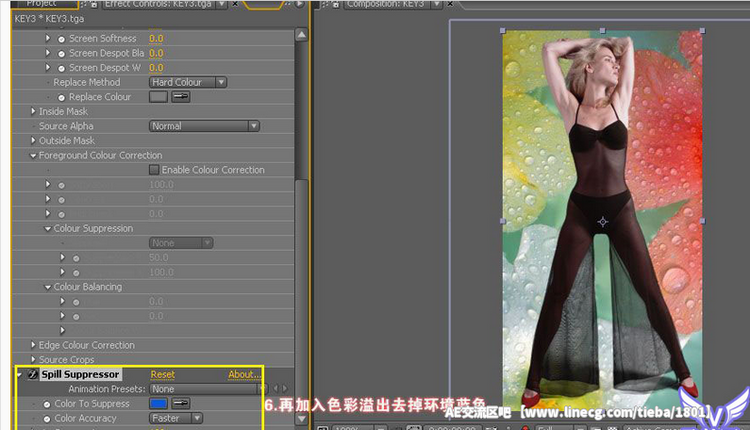This screenshot has width=750, height=430.
Task: Toggle the Color To Suppress stopwatch
Action: [47, 404]
